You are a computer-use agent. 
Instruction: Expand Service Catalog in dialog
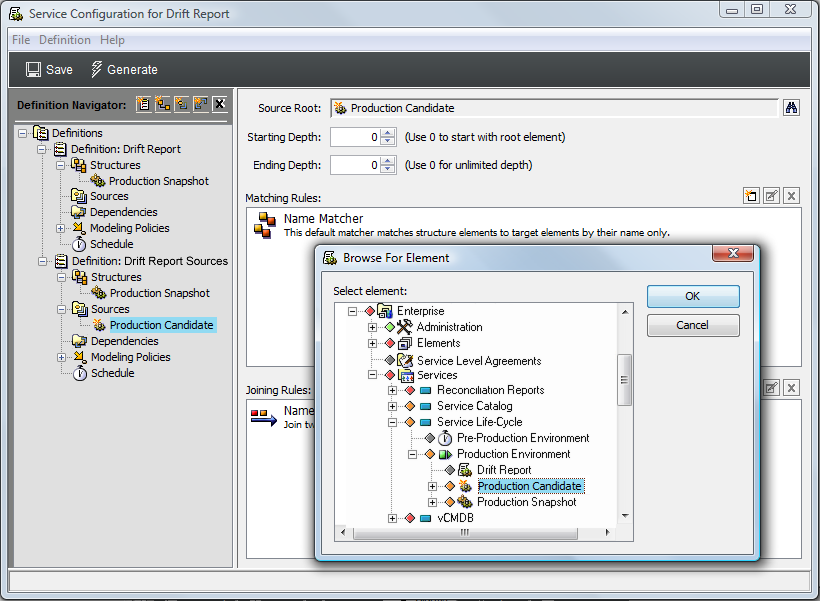[x=392, y=406]
